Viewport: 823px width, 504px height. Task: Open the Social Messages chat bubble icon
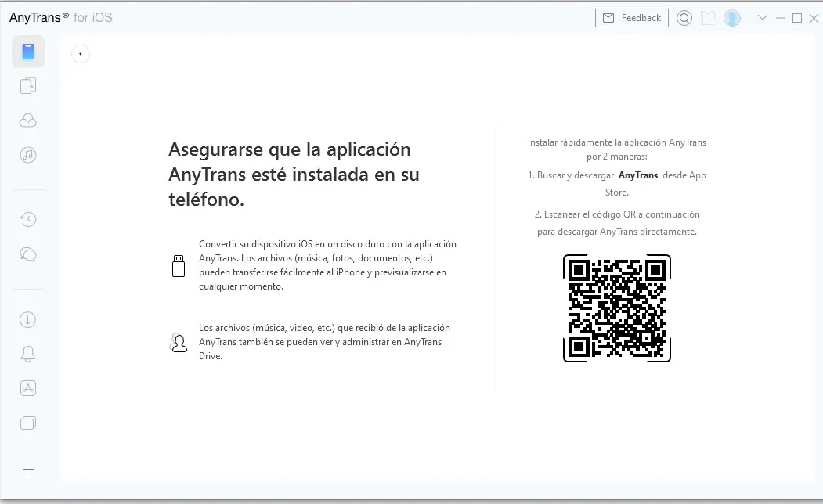click(x=28, y=255)
